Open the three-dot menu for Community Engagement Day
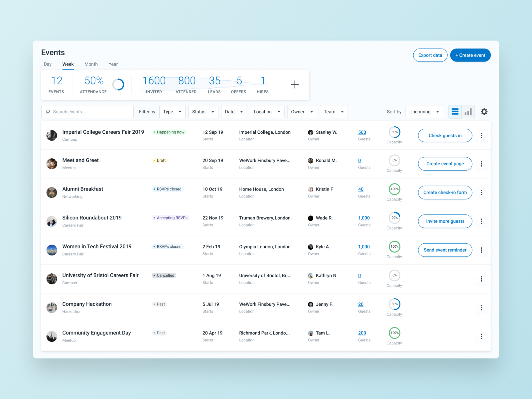 [481, 336]
